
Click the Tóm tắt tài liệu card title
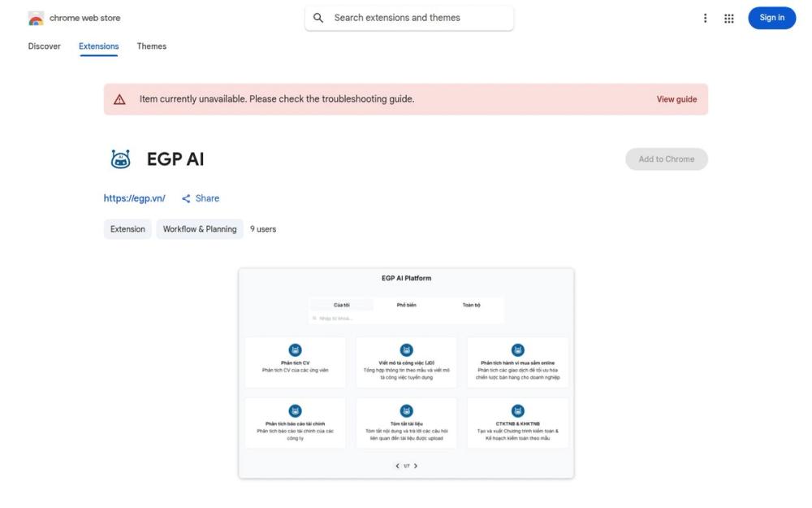[407, 424]
